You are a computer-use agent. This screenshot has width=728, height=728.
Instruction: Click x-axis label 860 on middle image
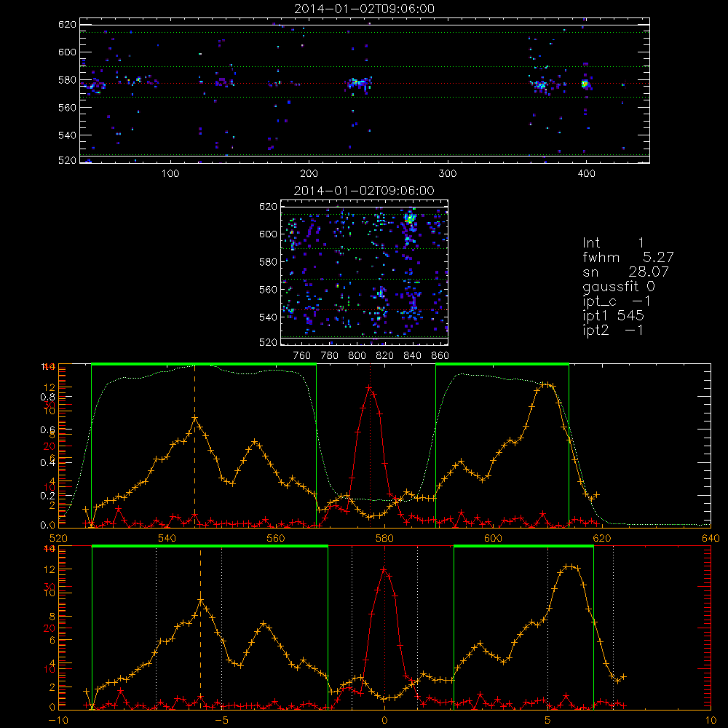pos(440,356)
